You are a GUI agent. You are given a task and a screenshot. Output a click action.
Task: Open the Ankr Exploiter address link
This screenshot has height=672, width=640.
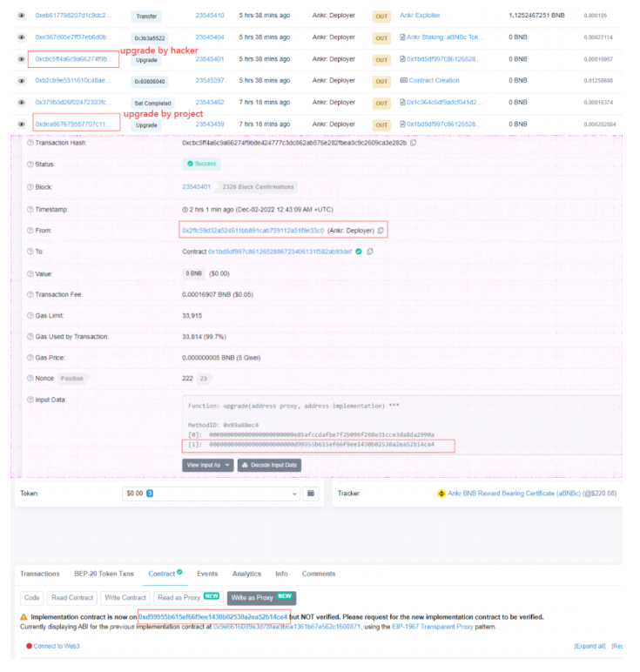(x=420, y=15)
